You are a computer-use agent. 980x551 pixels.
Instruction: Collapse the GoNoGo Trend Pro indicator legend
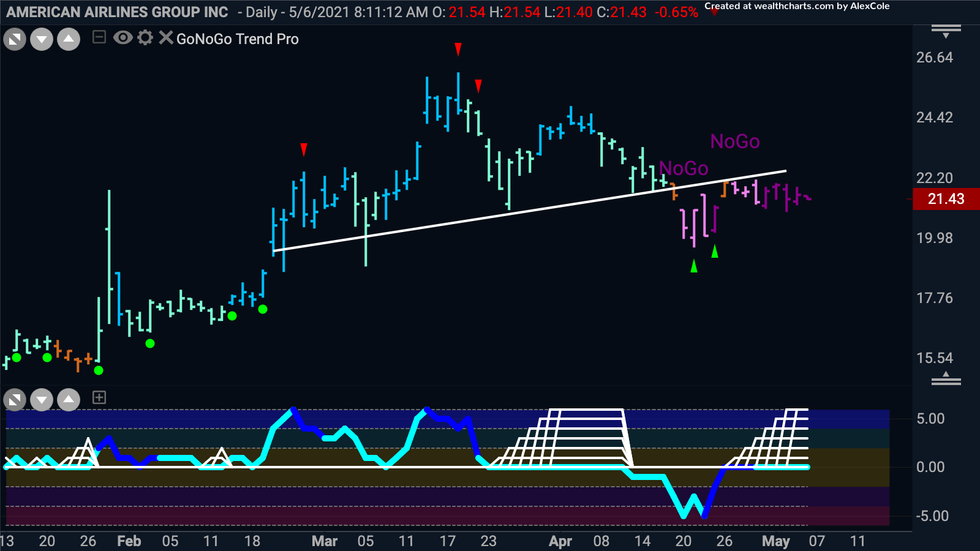pos(99,38)
